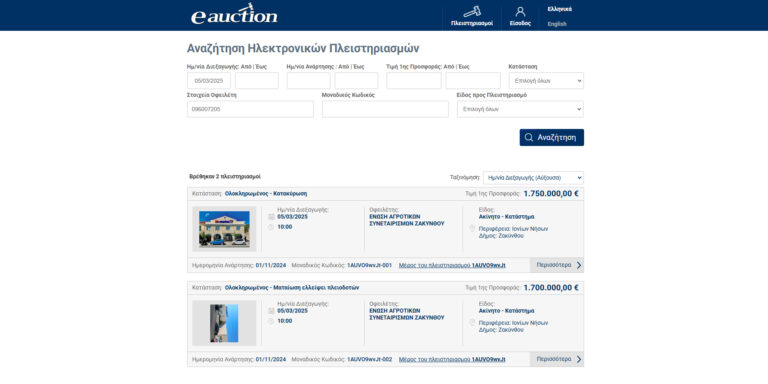This screenshot has height=384, width=768.
Task: Click the Μοναδικός Κωδικός input field
Action: (385, 109)
